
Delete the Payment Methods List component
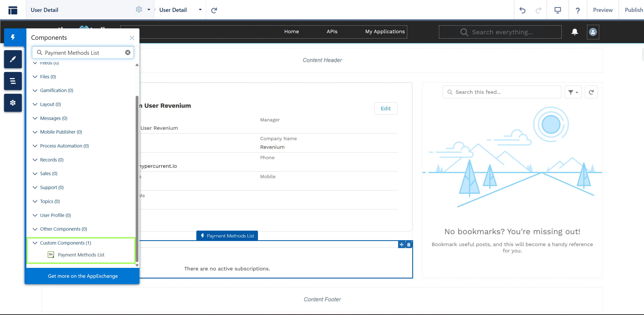click(x=409, y=244)
